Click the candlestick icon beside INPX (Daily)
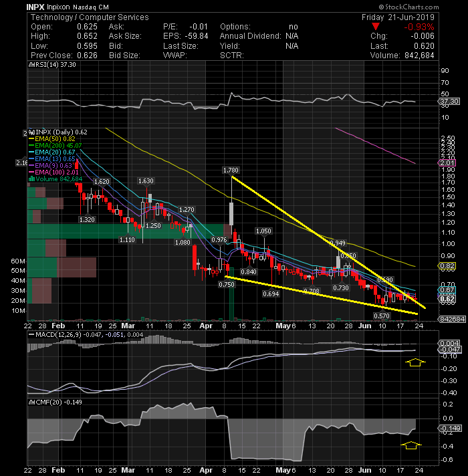The width and height of the screenshot is (468, 476). tap(31, 132)
